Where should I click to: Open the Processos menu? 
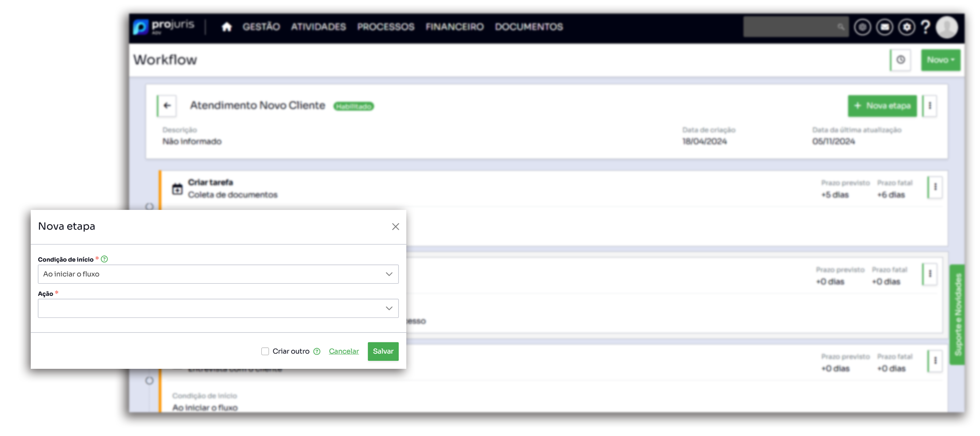click(x=386, y=27)
